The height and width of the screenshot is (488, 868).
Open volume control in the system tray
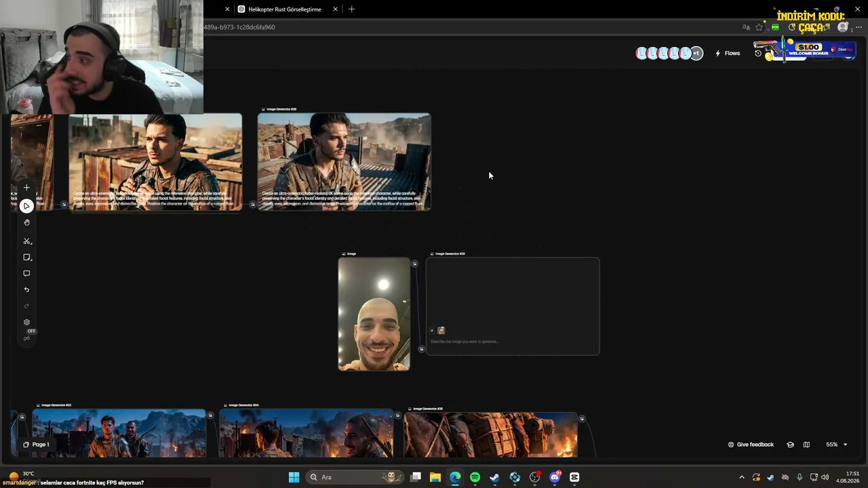click(x=825, y=477)
